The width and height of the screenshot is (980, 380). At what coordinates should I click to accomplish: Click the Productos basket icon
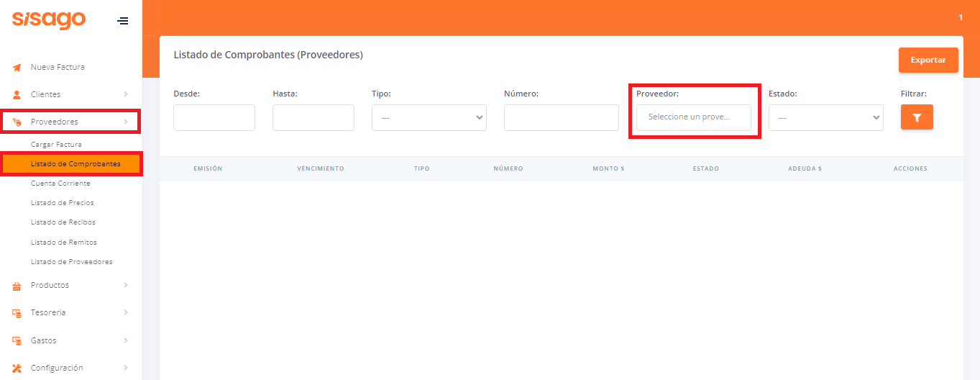point(17,286)
